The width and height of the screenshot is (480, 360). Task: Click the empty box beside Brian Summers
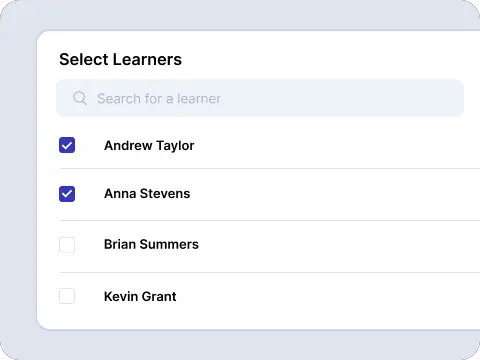tap(67, 245)
